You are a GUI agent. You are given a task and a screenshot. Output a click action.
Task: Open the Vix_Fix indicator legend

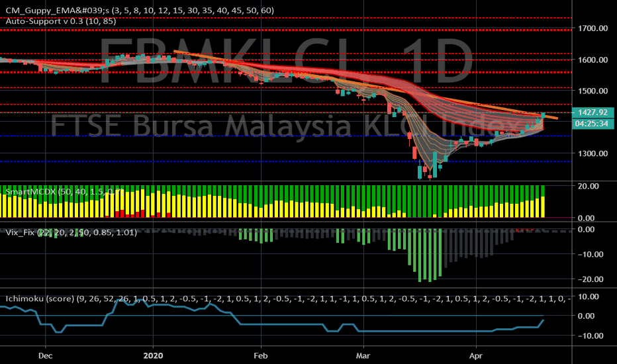click(71, 232)
